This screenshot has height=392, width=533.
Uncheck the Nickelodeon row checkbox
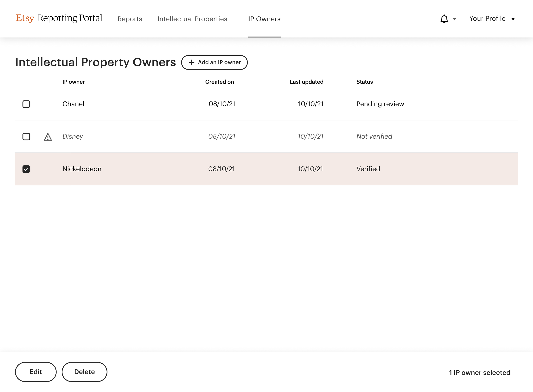(x=26, y=169)
